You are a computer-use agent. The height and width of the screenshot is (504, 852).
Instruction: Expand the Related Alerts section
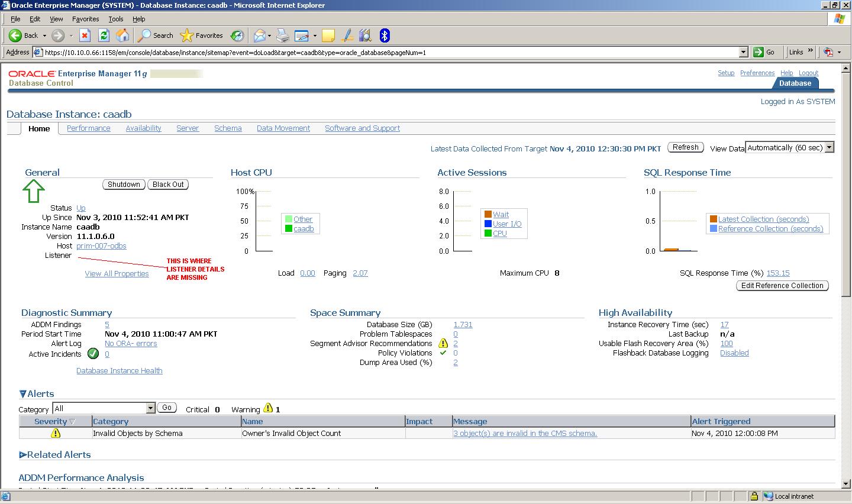tap(22, 455)
